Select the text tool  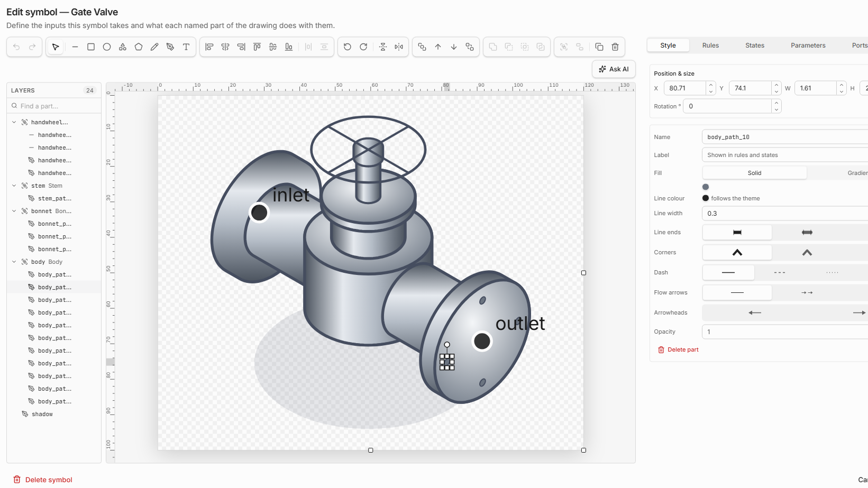point(186,47)
